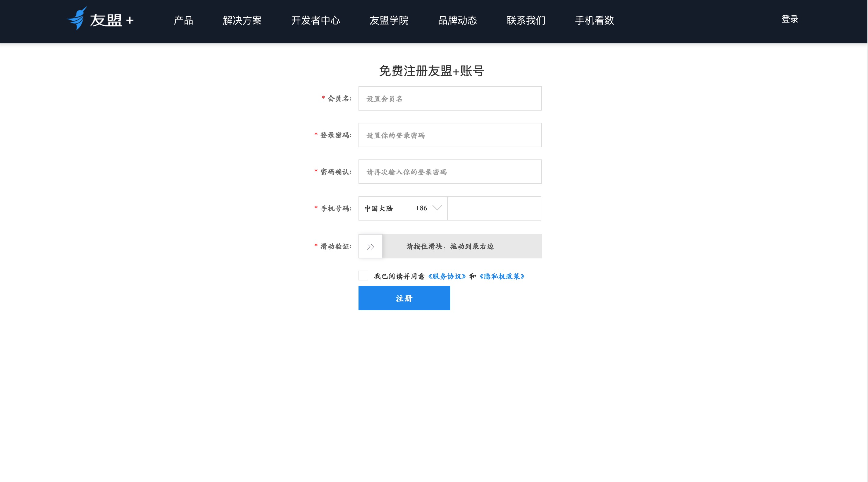Viewport: 868px width, 482px height.
Task: Open the 《隐私权政策》 link
Action: (x=502, y=276)
